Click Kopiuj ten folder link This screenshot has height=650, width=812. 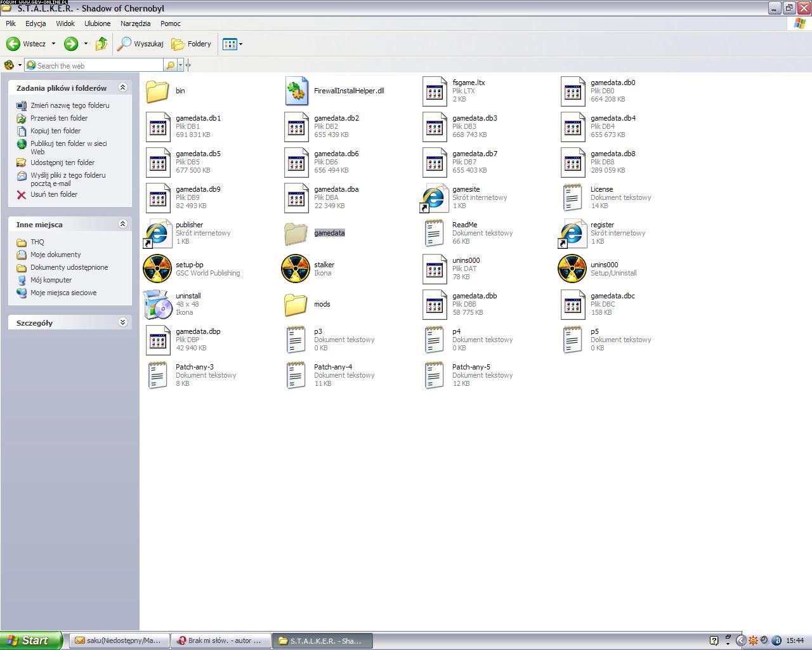coord(56,131)
